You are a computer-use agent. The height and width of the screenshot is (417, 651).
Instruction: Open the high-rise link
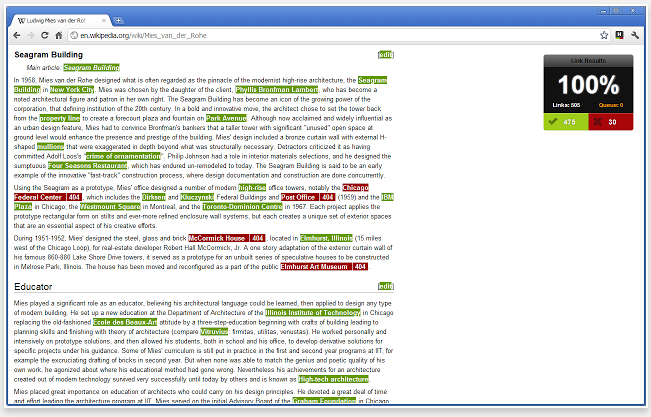[252, 188]
